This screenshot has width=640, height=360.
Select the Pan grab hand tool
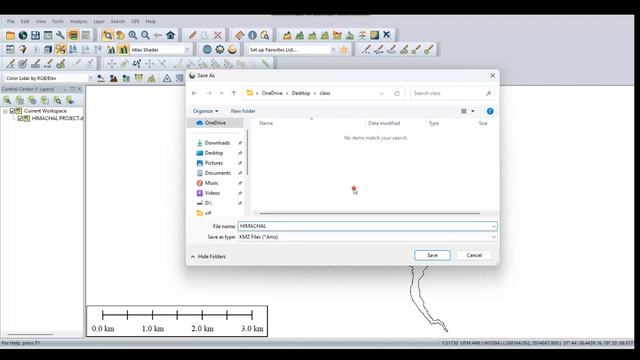pos(120,36)
